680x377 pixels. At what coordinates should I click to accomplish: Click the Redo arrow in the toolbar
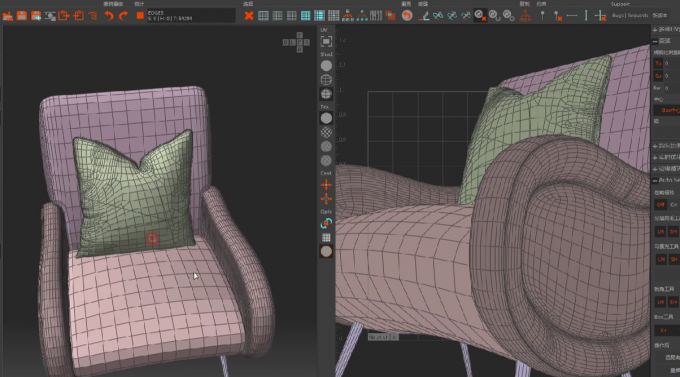click(x=123, y=16)
